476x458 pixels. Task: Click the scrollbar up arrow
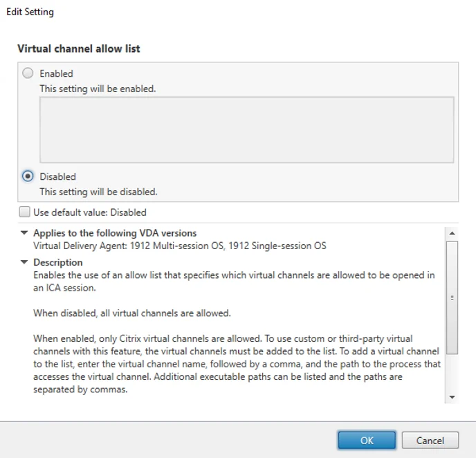pos(452,233)
